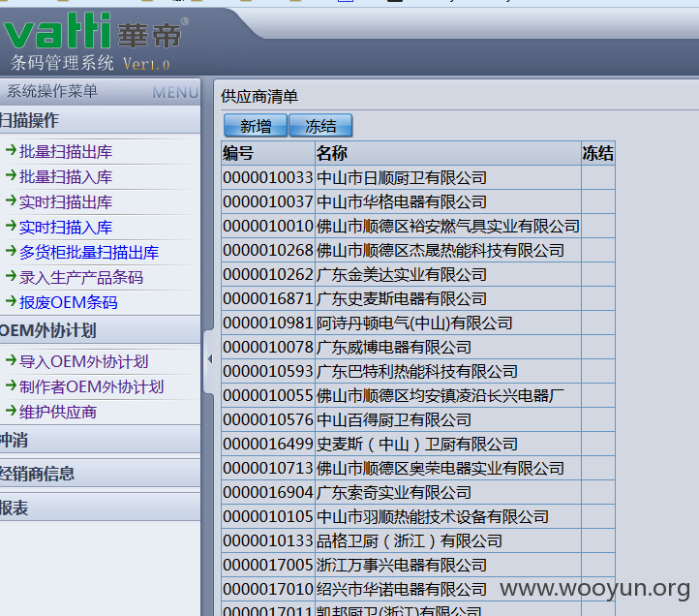Select supplier row 广东史麦斯电器有限公司
This screenshot has width=699, height=616.
[x=418, y=299]
